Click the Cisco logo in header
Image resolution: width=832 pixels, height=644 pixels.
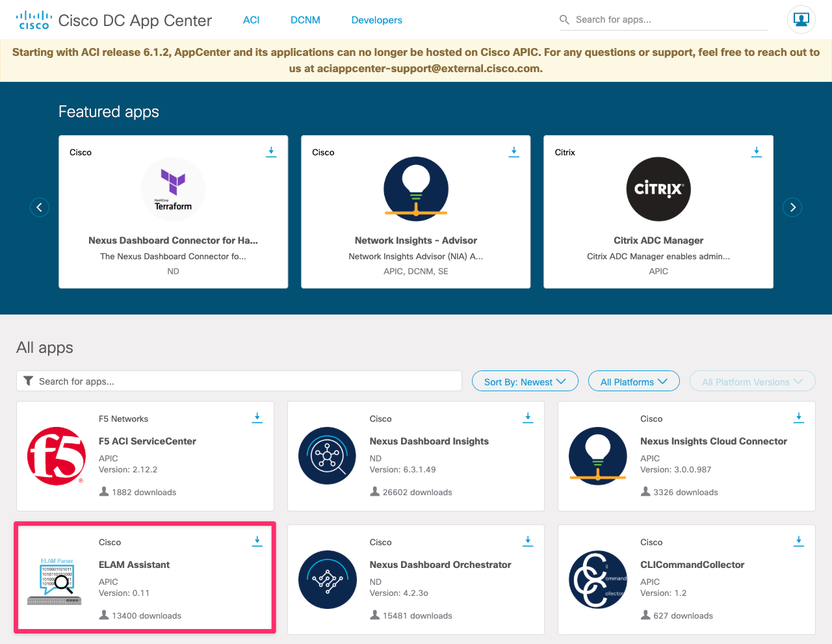(34, 20)
